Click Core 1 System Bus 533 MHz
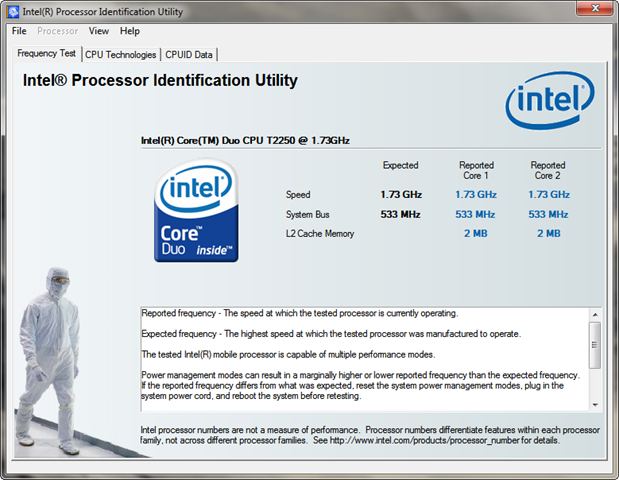The width and height of the screenshot is (619, 480). (x=475, y=214)
